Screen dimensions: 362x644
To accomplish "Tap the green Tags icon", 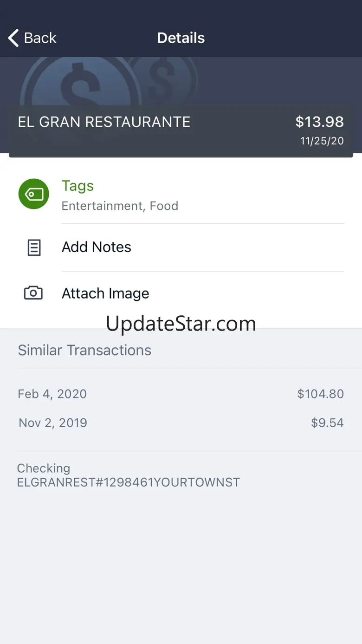I will click(33, 194).
